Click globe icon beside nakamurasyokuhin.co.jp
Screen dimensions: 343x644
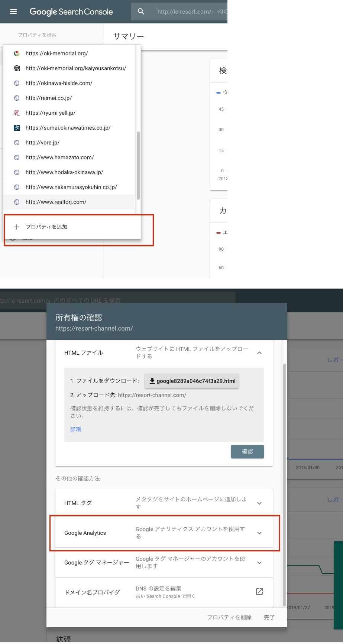17,187
